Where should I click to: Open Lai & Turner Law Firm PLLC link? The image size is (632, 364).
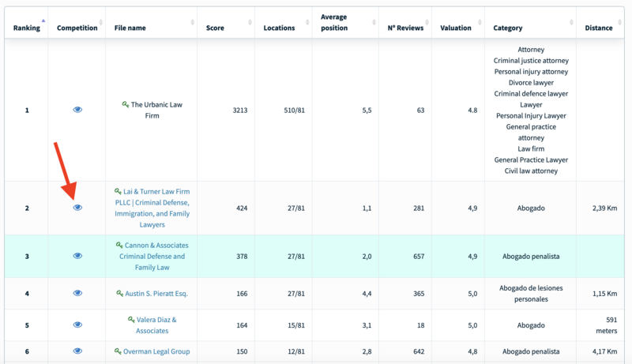152,208
